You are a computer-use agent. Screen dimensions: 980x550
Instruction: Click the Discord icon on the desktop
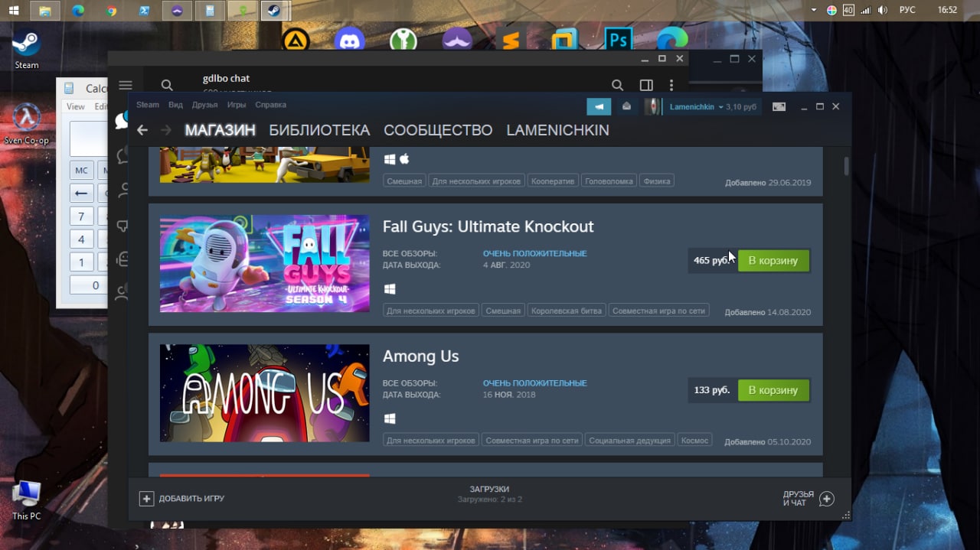pyautogui.click(x=349, y=40)
